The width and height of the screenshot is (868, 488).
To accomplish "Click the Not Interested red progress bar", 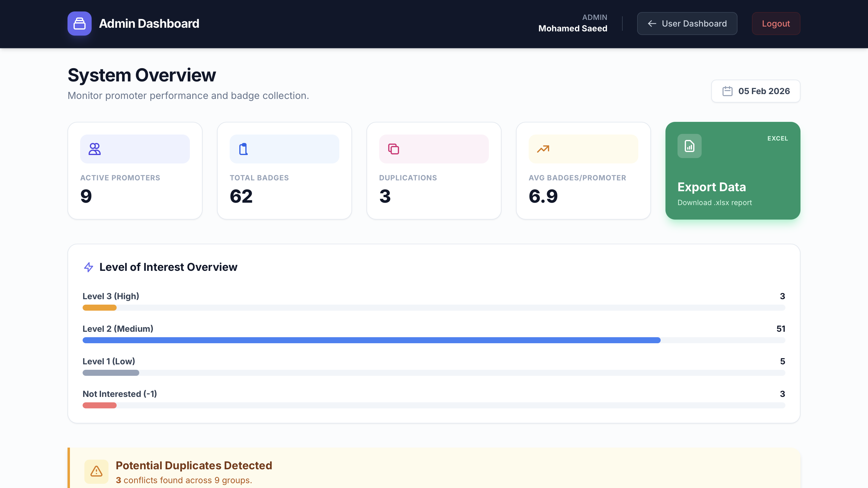I will click(x=99, y=405).
